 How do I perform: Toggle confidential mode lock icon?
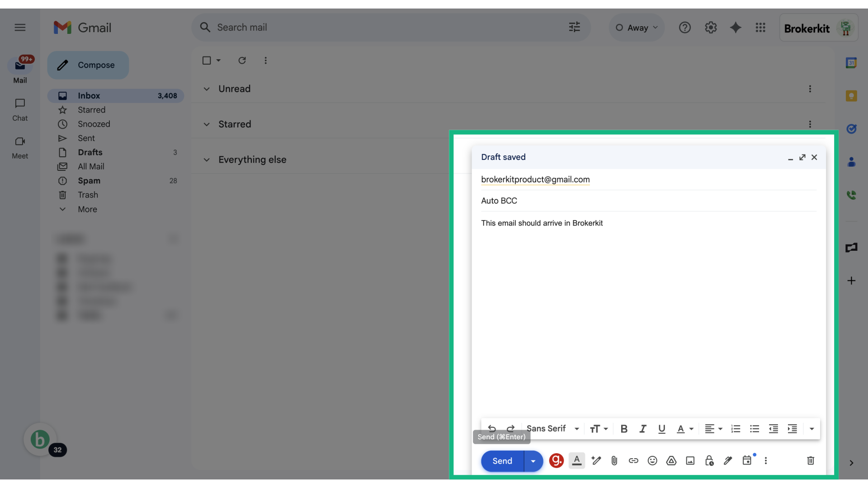pyautogui.click(x=709, y=460)
